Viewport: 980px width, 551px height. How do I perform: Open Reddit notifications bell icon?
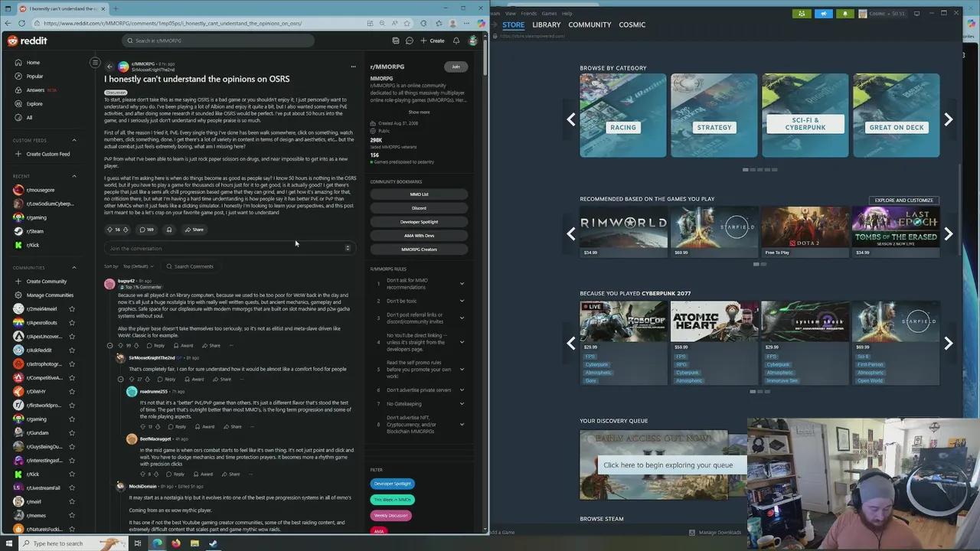pos(456,41)
